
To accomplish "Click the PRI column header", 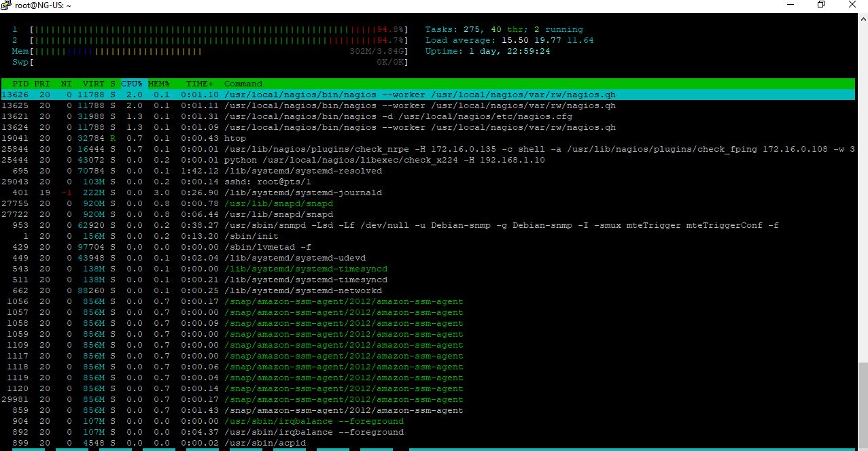I will coord(41,84).
